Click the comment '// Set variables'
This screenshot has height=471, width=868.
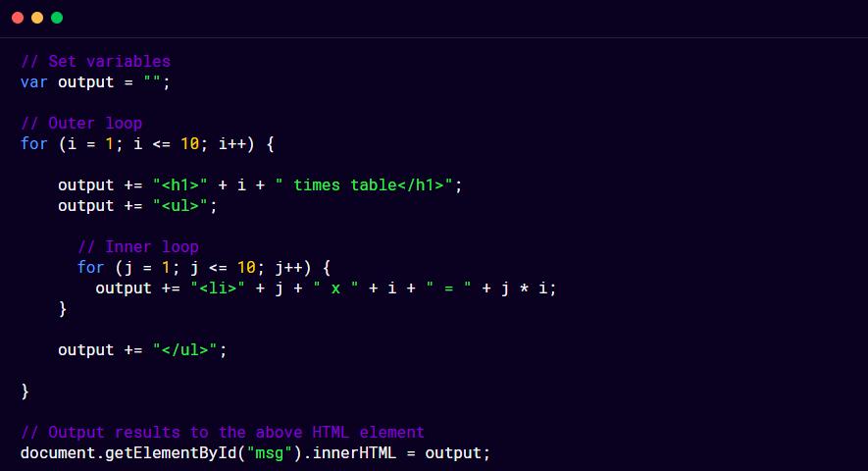(96, 62)
